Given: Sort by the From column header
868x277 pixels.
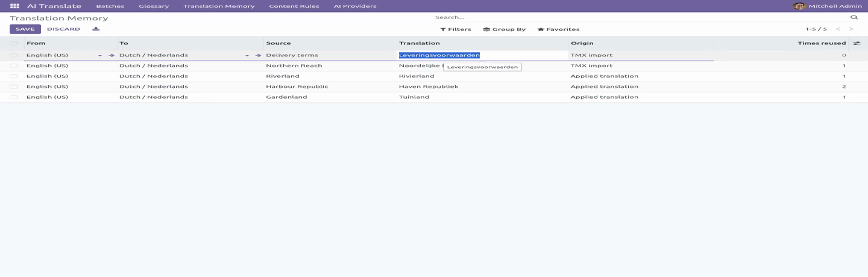Looking at the screenshot, I should pyautogui.click(x=71, y=43).
